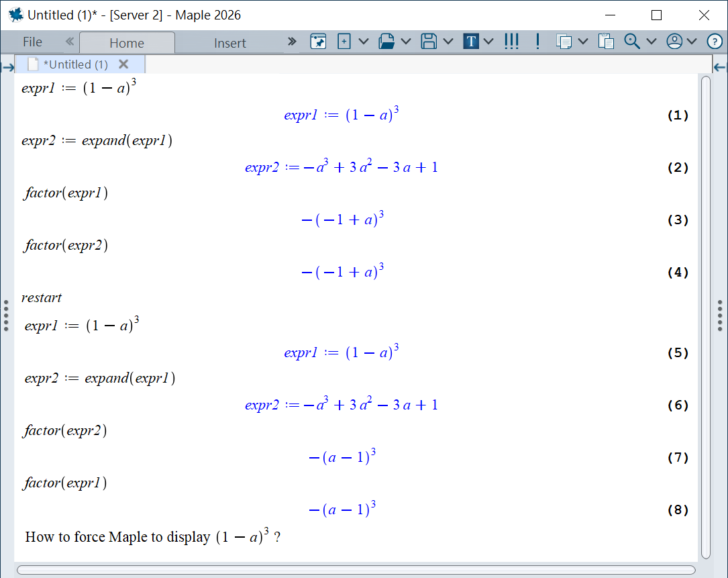728x578 pixels.
Task: Click the single exclamation Execute icon
Action: click(537, 42)
